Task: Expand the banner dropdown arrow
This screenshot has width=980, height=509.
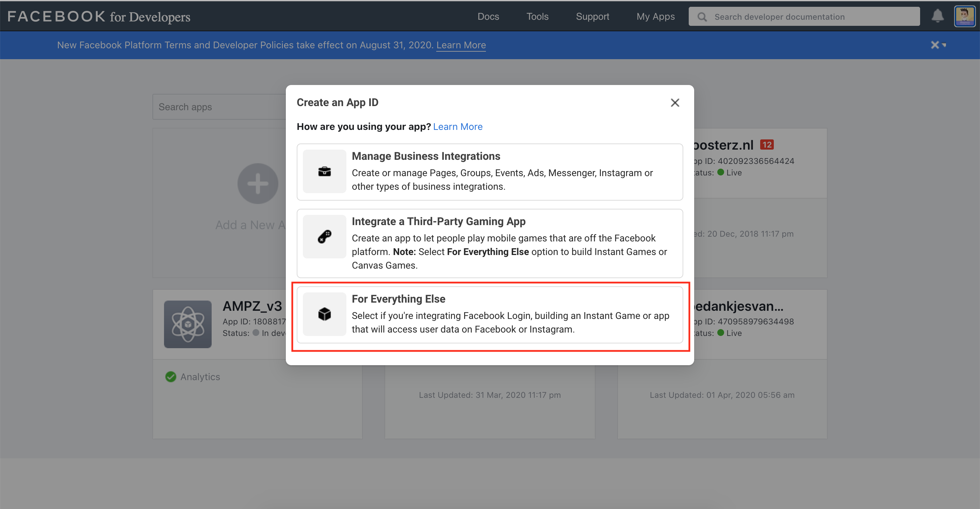Action: click(944, 45)
